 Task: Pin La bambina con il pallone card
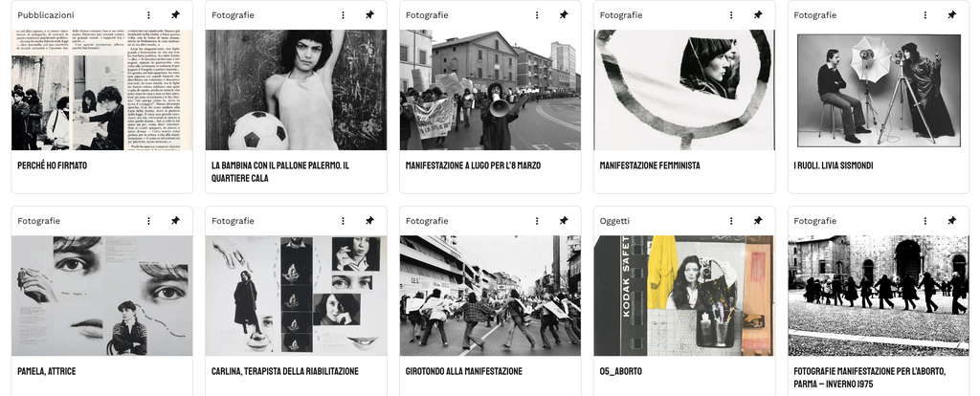[370, 15]
